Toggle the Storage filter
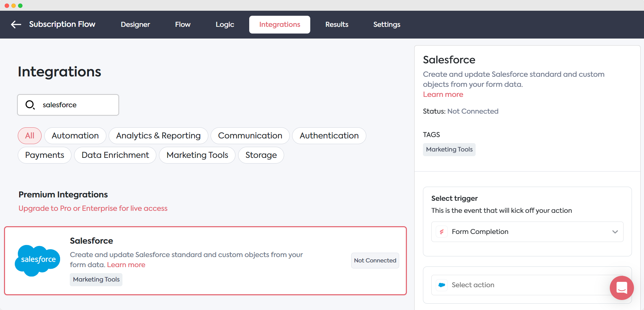644x310 pixels. coord(261,155)
